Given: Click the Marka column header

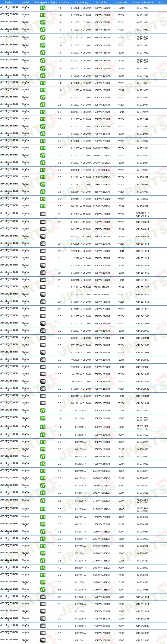Looking at the screenshot, I should coord(8,2).
